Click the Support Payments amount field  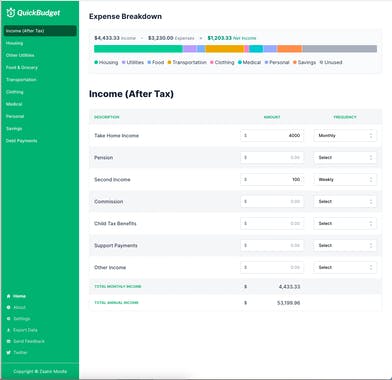272,246
